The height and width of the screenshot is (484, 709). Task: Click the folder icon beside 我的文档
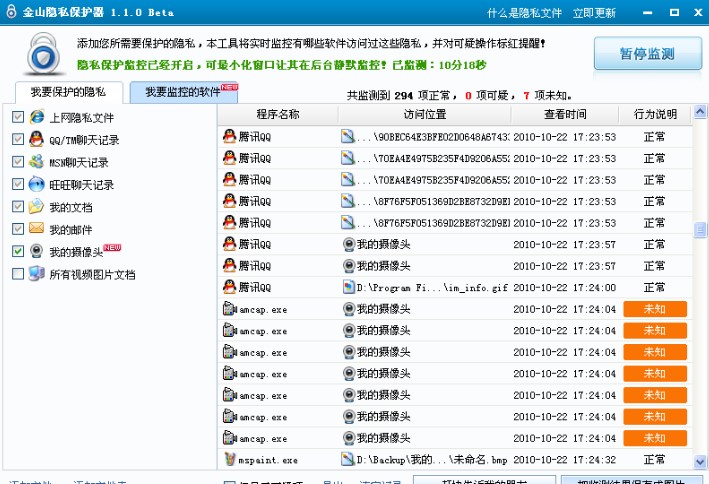36,206
